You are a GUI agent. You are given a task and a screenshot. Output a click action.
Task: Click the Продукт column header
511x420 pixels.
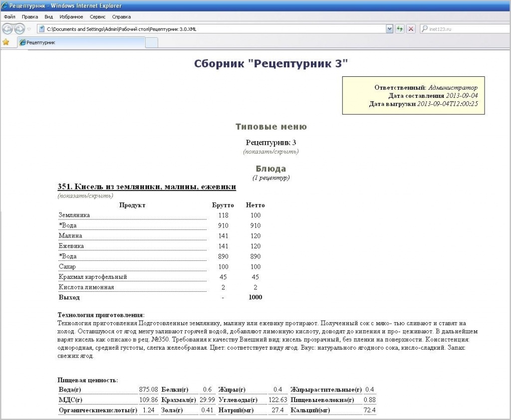click(x=132, y=206)
